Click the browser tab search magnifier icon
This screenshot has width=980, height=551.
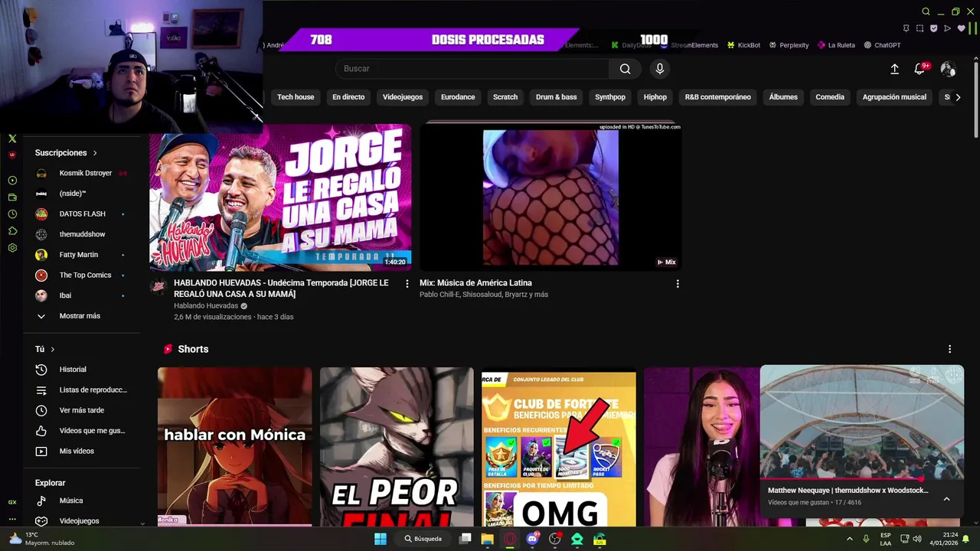(926, 11)
